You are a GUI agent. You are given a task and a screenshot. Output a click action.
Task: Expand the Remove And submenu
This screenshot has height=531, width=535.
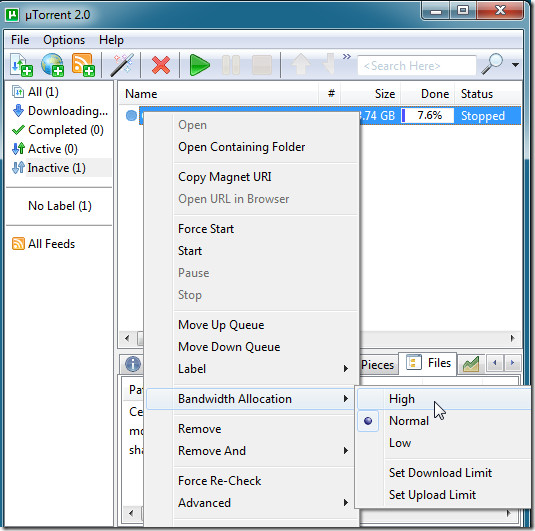coord(251,450)
